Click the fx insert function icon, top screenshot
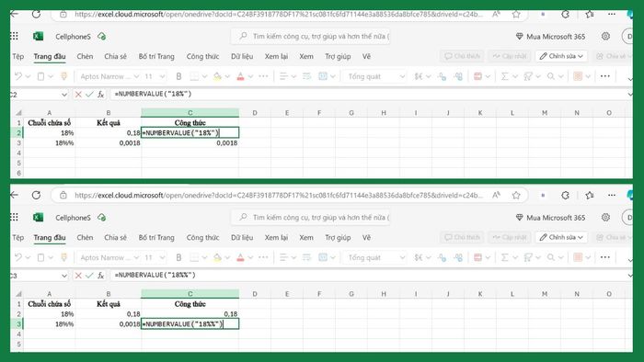This screenshot has width=644, height=362. coord(100,95)
